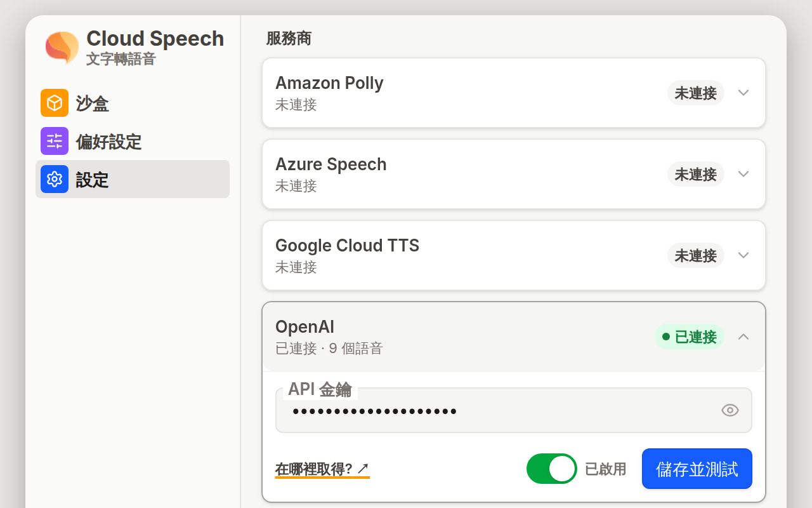Click the OpenAI provider title
This screenshot has width=812, height=508.
pos(304,327)
